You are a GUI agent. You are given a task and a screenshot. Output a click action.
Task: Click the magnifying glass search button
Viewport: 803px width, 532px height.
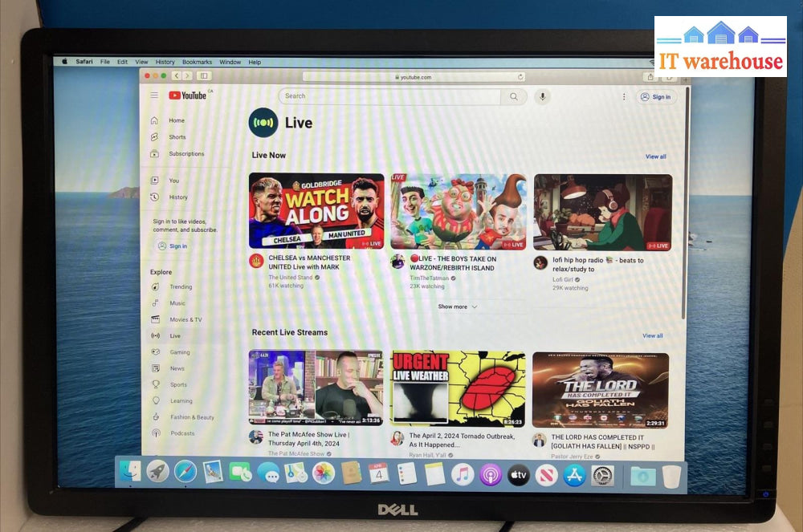pos(514,96)
